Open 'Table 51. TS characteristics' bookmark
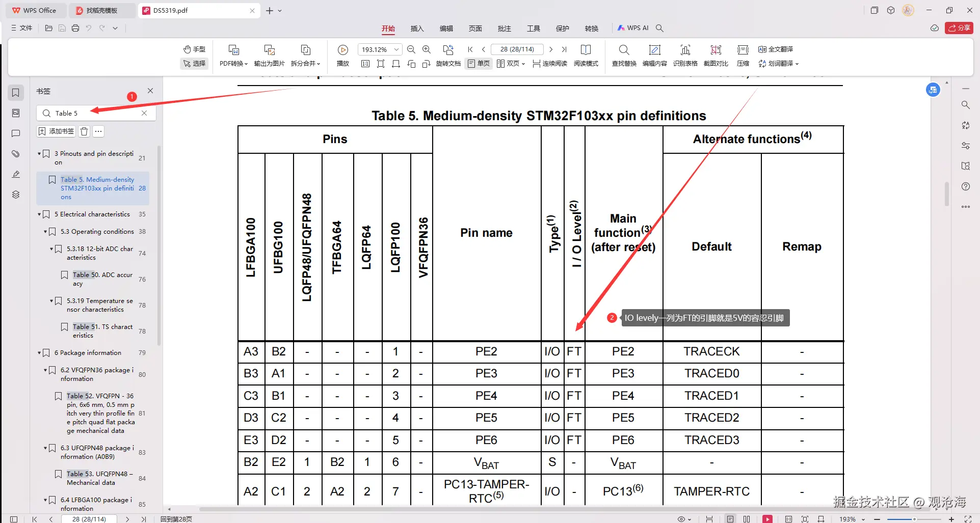Image resolution: width=980 pixels, height=523 pixels. coord(102,331)
